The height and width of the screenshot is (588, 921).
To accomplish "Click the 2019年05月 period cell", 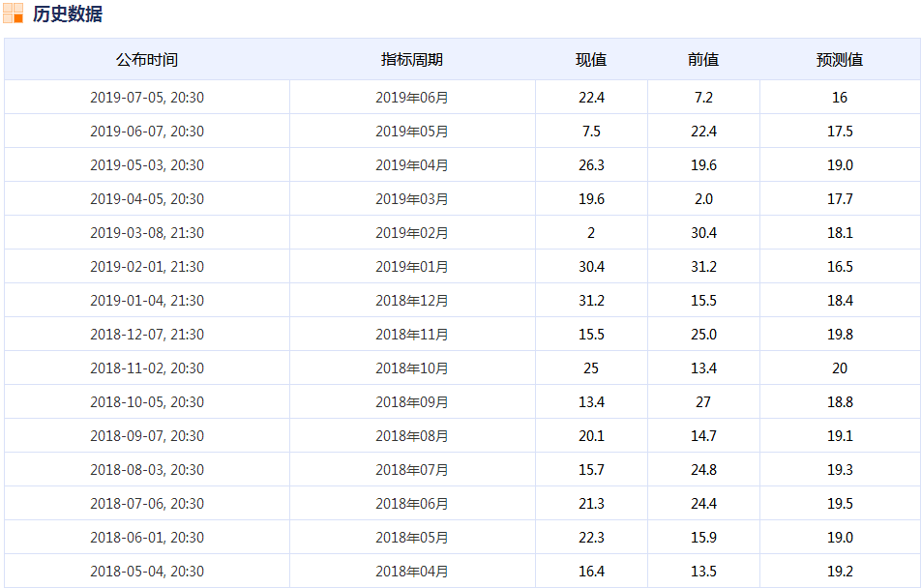I will pos(412,132).
